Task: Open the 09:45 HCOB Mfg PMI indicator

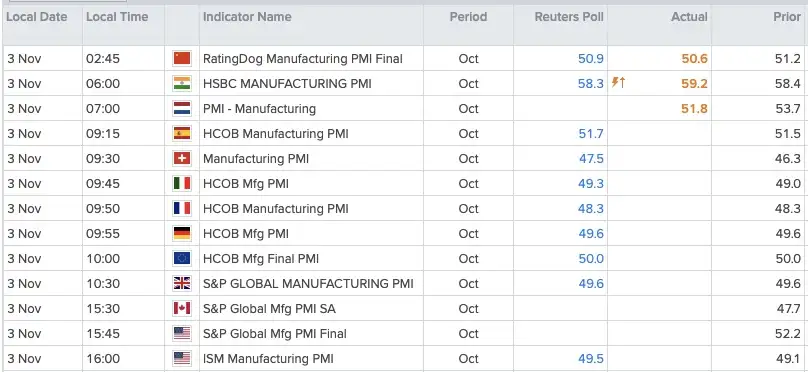Action: 246,184
